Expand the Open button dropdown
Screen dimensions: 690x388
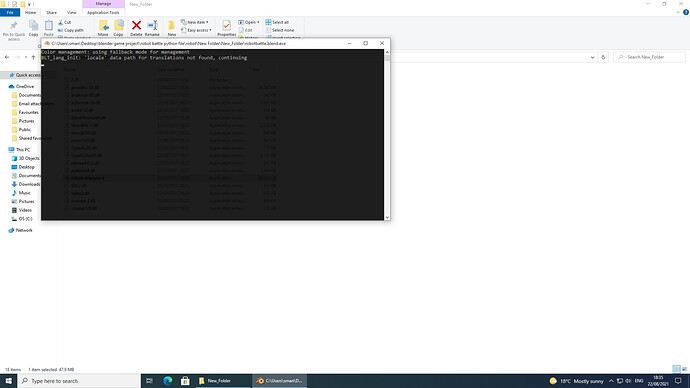pos(258,22)
